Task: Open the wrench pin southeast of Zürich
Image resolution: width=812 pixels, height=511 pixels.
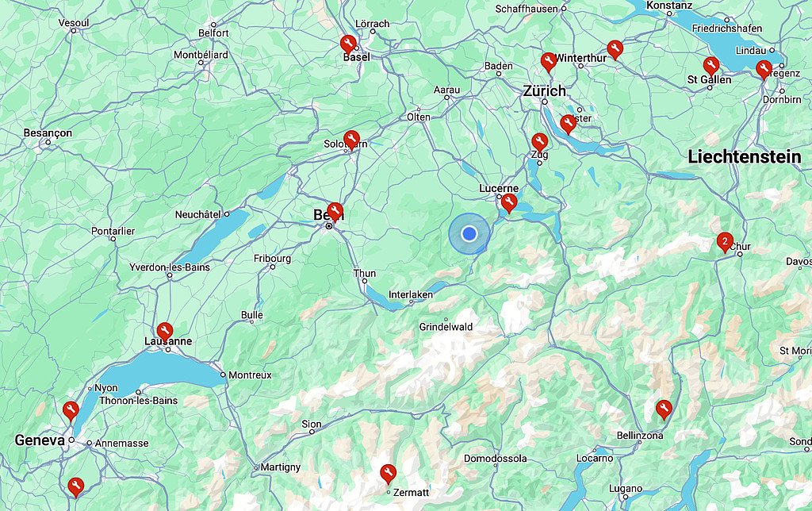Action: pyautogui.click(x=568, y=125)
